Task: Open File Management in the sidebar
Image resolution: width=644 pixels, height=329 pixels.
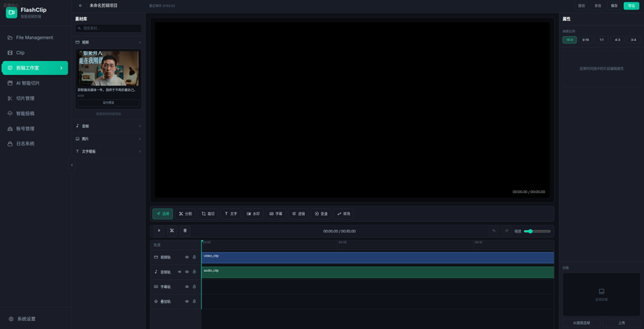Action: coord(35,38)
